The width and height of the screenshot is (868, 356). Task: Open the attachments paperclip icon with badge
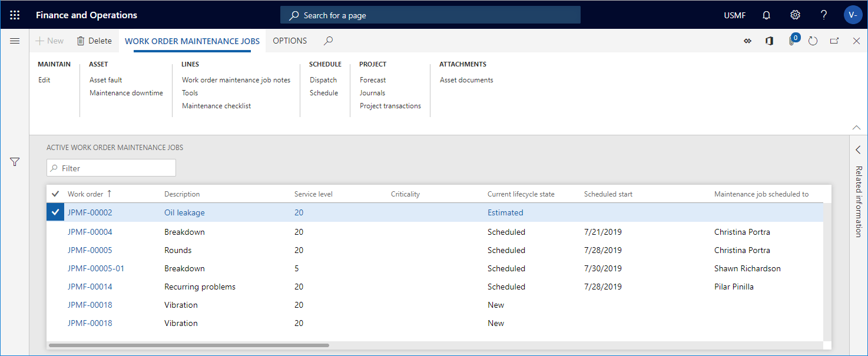coord(793,41)
